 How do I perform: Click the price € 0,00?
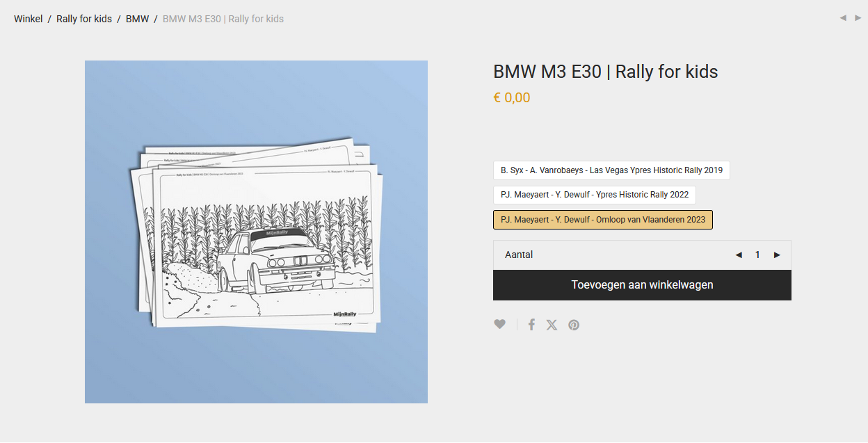(x=512, y=98)
